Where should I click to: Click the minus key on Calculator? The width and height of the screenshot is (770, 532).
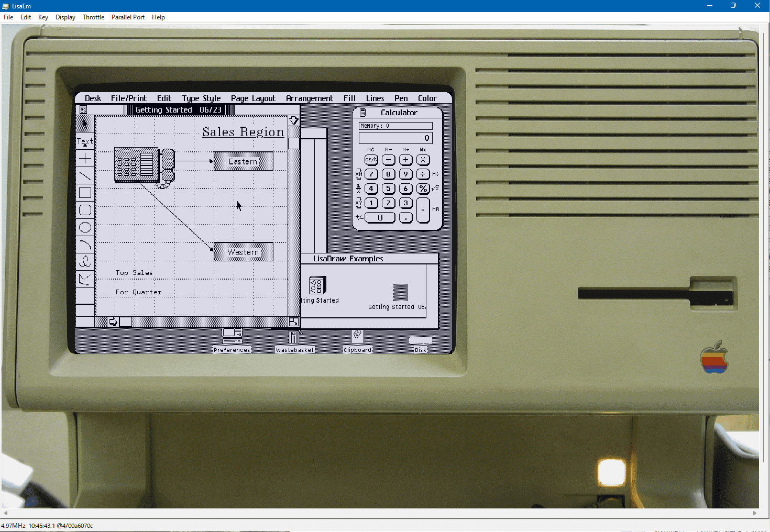(x=389, y=160)
